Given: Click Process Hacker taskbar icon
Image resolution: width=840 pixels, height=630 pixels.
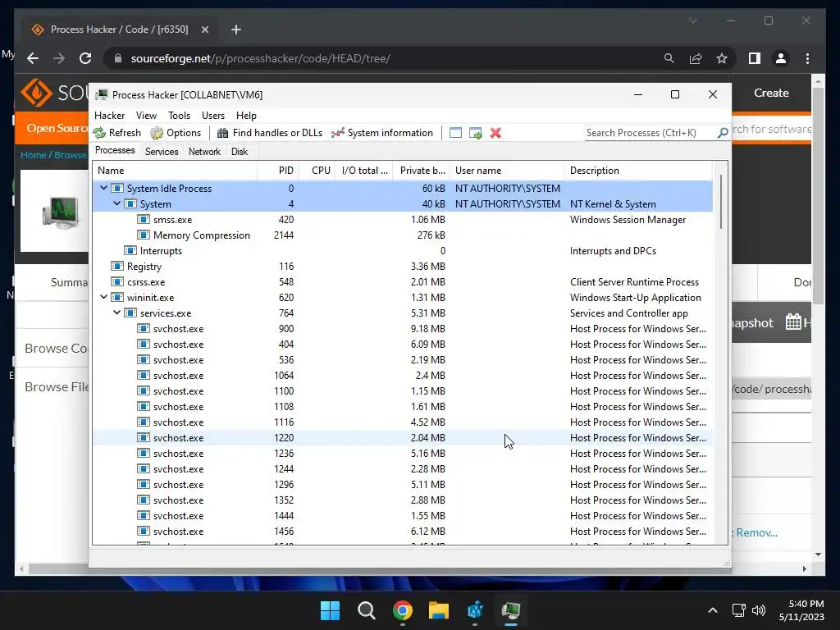Looking at the screenshot, I should (x=510, y=610).
